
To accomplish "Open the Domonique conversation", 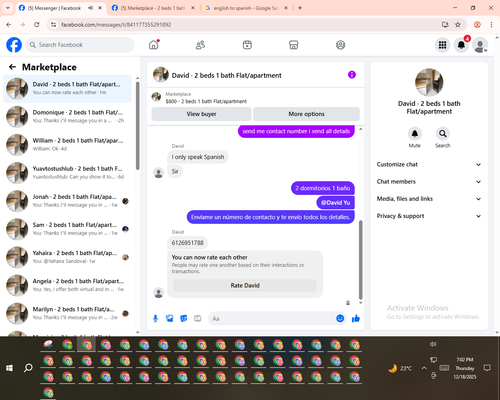I will [x=67, y=117].
